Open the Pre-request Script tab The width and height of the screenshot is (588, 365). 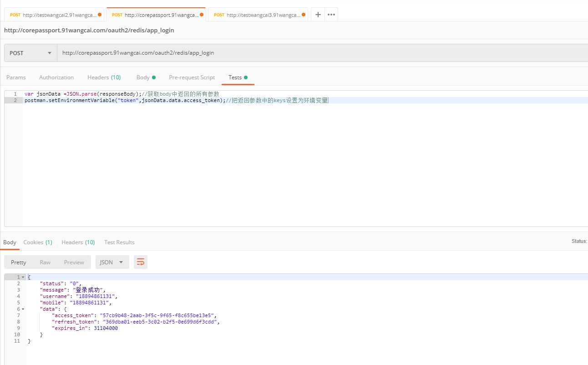(x=192, y=77)
